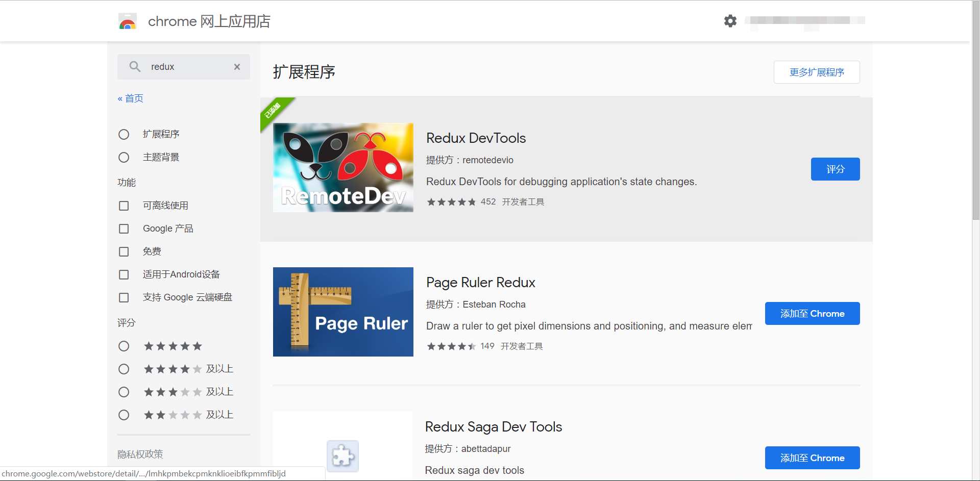Clear the redux search text
The width and height of the screenshot is (980, 481).
(x=237, y=67)
